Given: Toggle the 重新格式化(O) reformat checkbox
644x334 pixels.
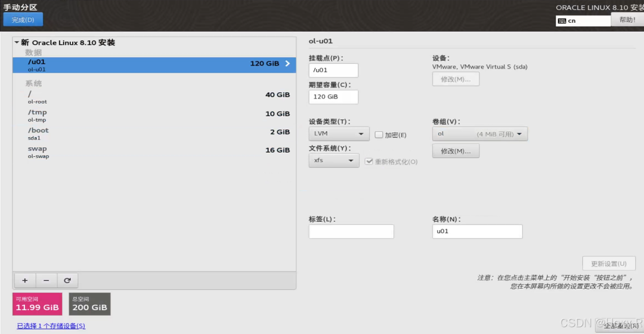Looking at the screenshot, I should pyautogui.click(x=369, y=162).
